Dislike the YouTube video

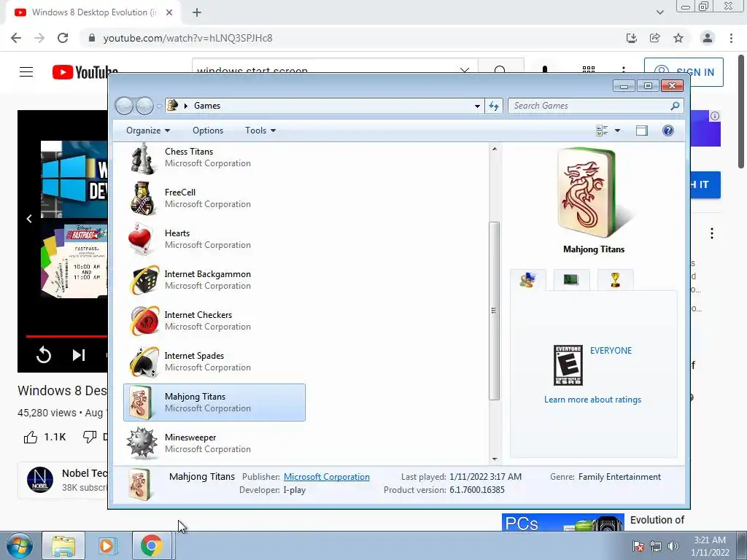click(x=90, y=437)
